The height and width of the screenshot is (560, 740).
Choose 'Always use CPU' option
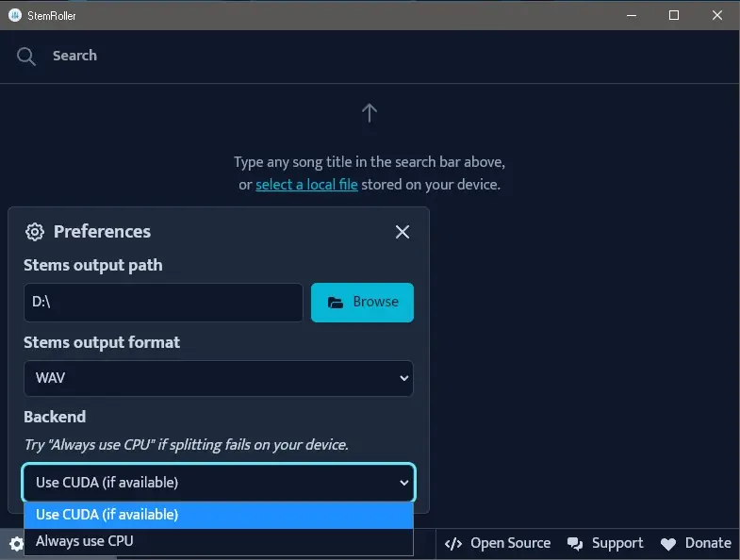tap(219, 541)
